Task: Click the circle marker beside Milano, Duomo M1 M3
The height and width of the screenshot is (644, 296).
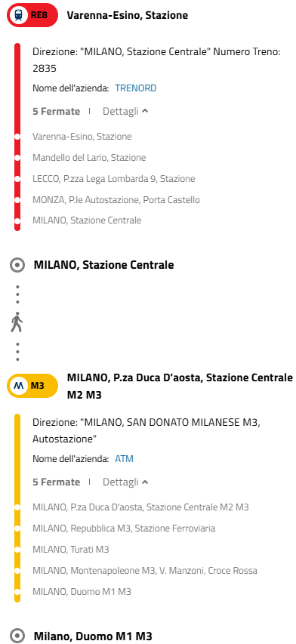Action: (x=17, y=636)
